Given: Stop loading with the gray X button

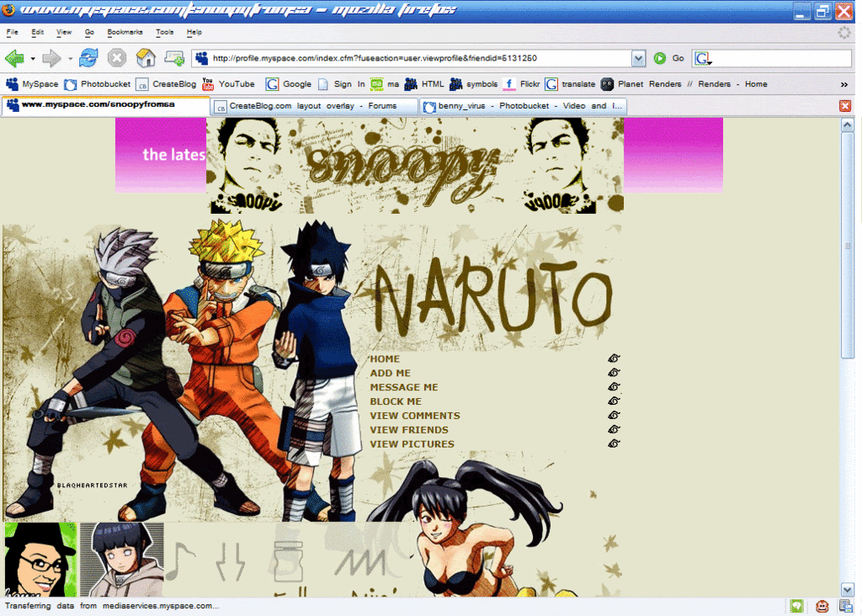Looking at the screenshot, I should (x=116, y=58).
